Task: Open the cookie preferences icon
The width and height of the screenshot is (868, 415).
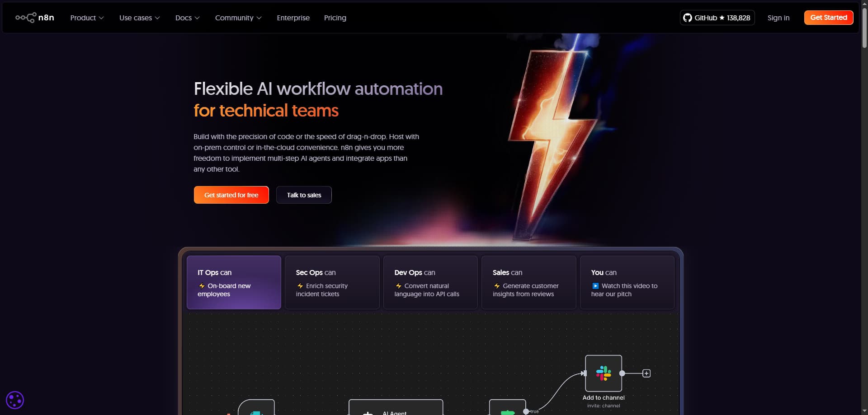Action: pos(15,400)
